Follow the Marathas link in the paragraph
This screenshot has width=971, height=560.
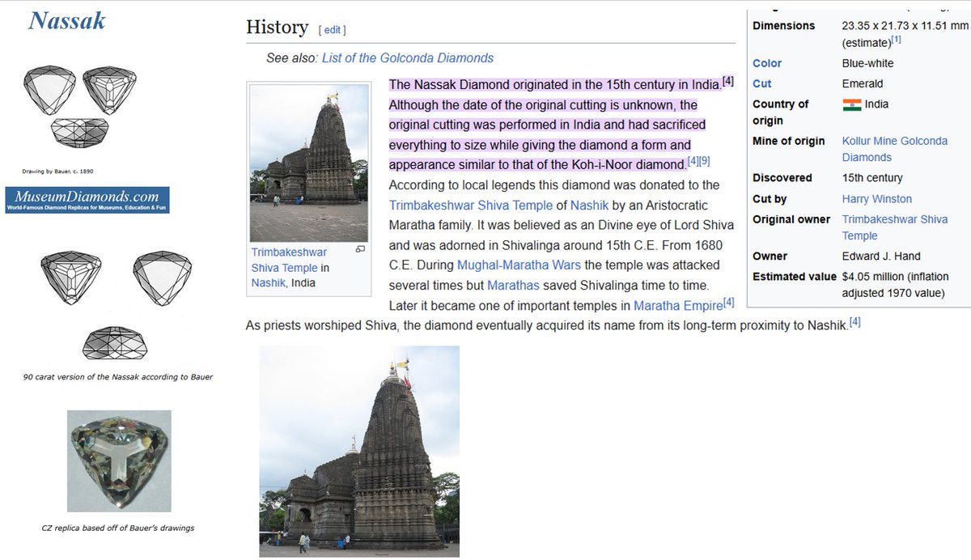pyautogui.click(x=513, y=285)
